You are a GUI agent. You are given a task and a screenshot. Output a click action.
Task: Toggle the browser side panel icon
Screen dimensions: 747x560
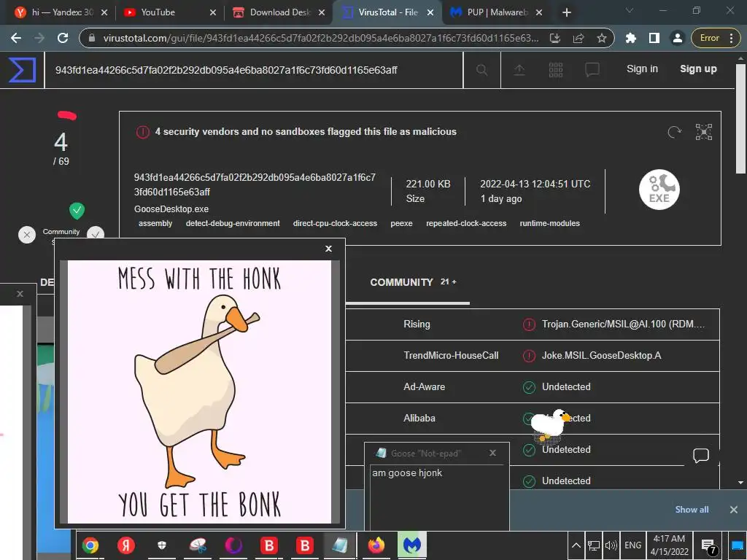pyautogui.click(x=654, y=38)
